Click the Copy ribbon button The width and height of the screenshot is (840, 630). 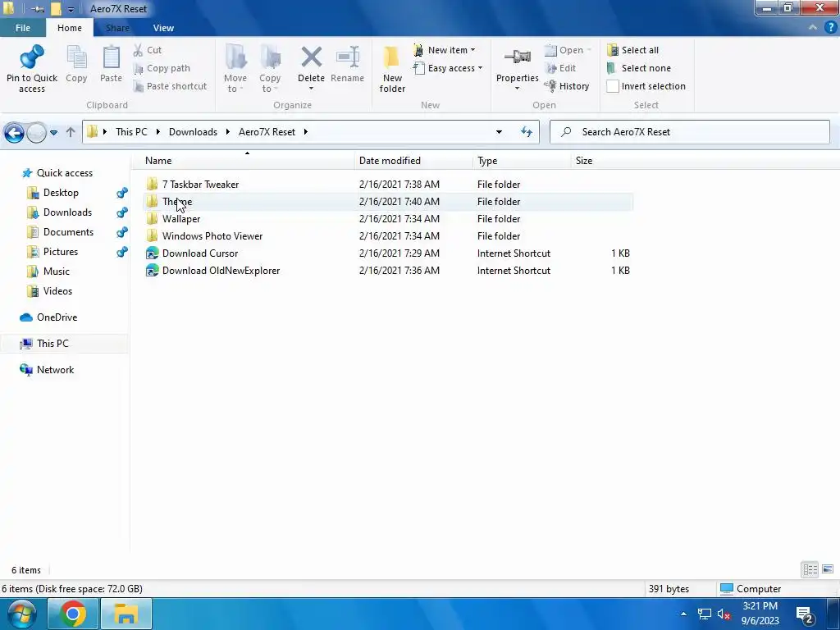[76, 65]
